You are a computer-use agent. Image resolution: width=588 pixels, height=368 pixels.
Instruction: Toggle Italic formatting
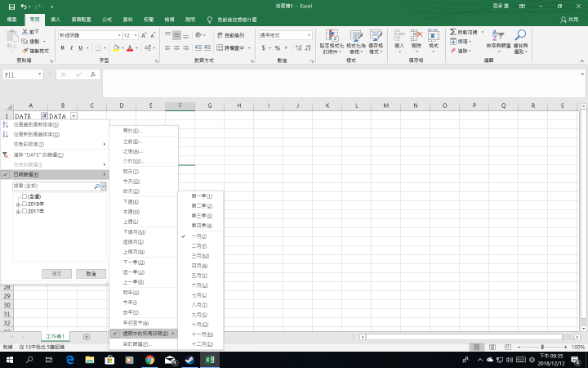tap(71, 48)
